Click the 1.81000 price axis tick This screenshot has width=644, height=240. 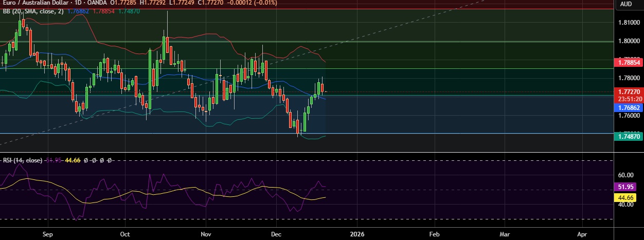click(x=629, y=23)
